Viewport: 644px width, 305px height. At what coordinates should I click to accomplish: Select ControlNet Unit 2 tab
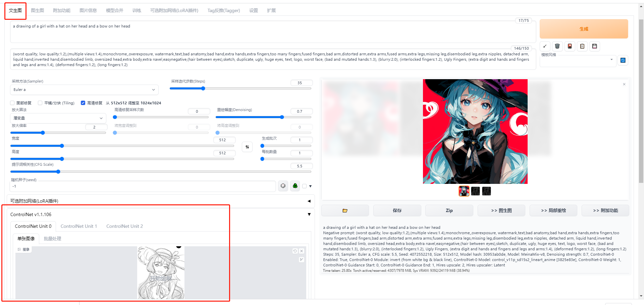coord(125,226)
